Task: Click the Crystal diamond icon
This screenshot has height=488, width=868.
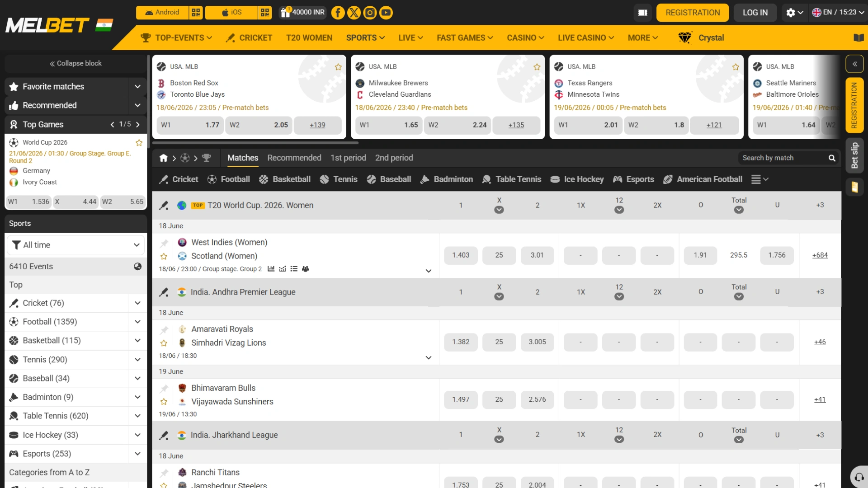Action: tap(685, 38)
